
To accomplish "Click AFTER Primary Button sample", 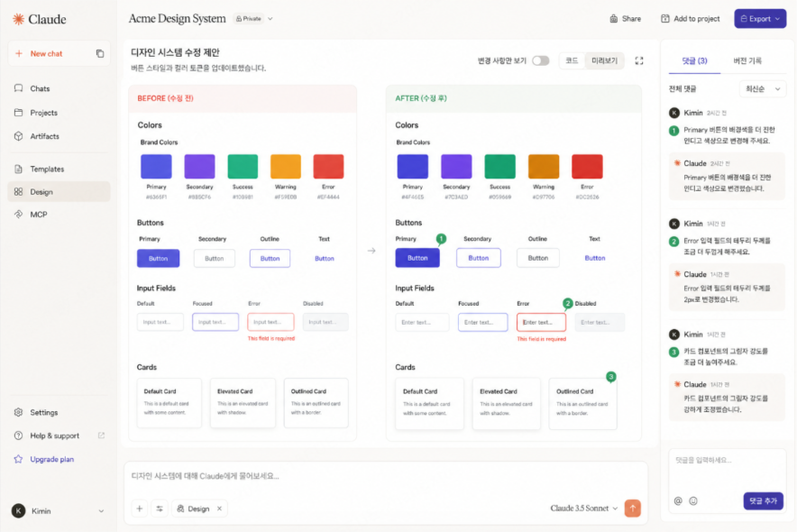I will click(x=417, y=258).
